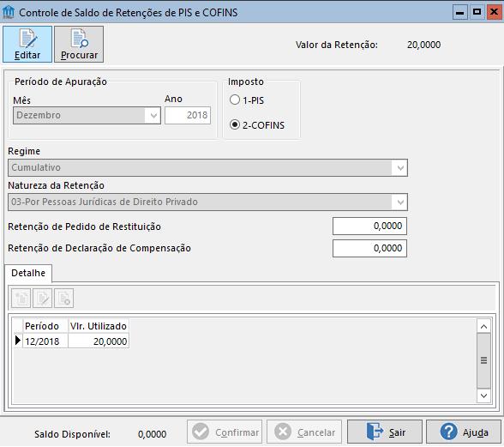Expand the Natureza da Retenção dropdown
Screen dimensions: 504x447
coord(207,202)
